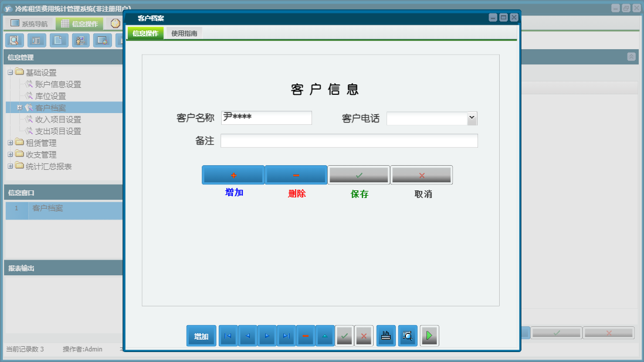
Task: Expand the 统计汇总报表 folder
Action: tap(11, 166)
